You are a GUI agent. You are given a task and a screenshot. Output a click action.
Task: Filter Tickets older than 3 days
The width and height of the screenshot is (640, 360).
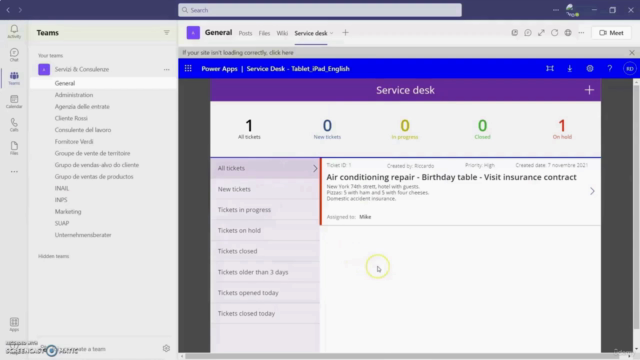pos(265,272)
